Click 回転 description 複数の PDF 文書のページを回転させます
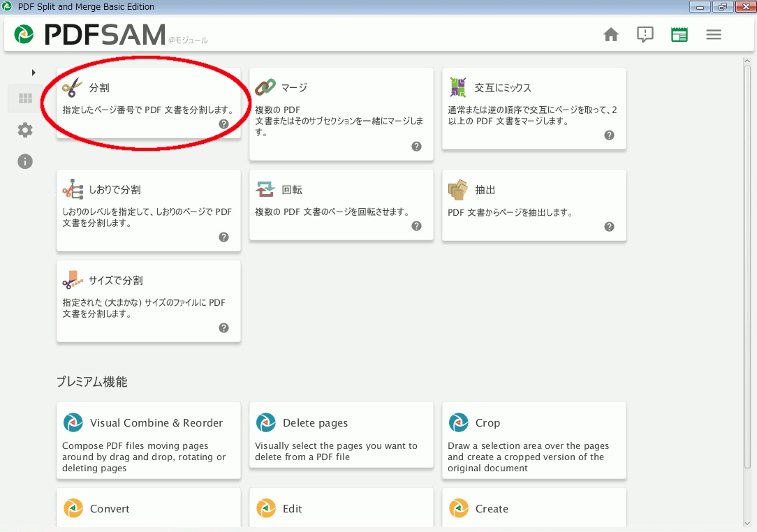 (x=332, y=212)
